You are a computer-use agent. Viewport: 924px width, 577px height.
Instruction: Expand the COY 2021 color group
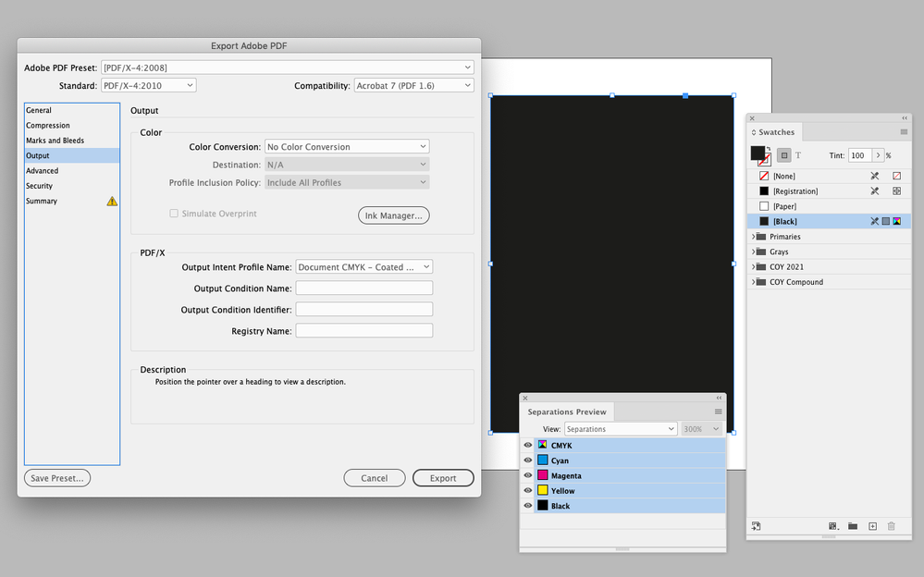tap(753, 266)
